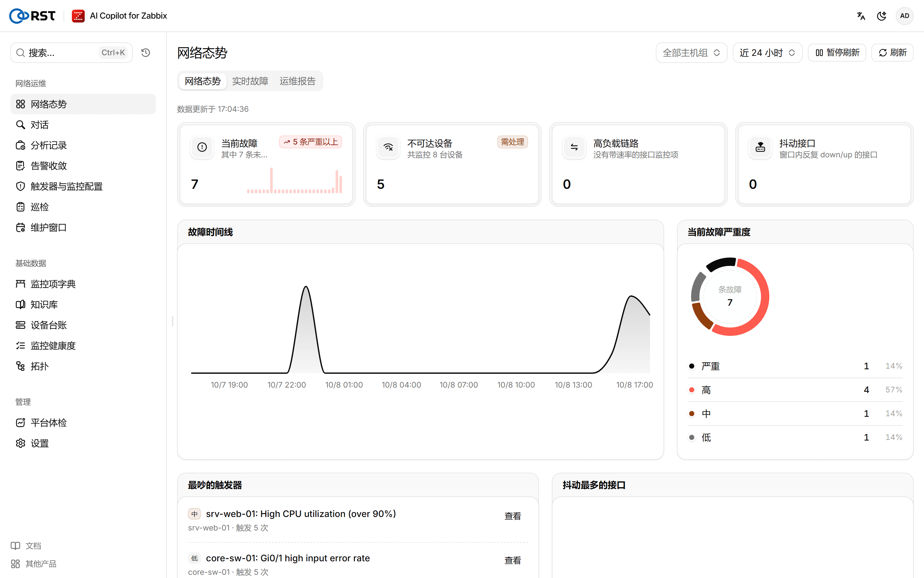Open 设置 in the sidebar
The width and height of the screenshot is (924, 578).
pyautogui.click(x=83, y=443)
